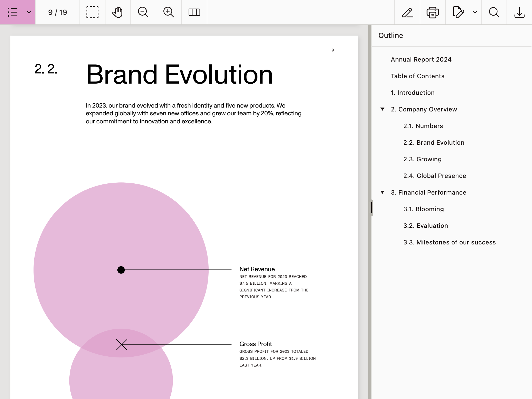
Task: Open the document editor tool
Action: coord(458,12)
